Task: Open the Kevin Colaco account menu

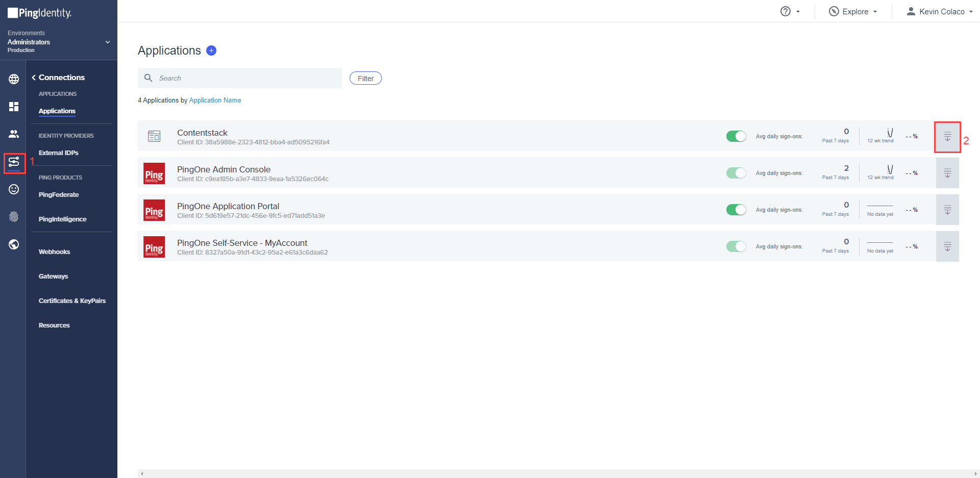Action: (939, 11)
